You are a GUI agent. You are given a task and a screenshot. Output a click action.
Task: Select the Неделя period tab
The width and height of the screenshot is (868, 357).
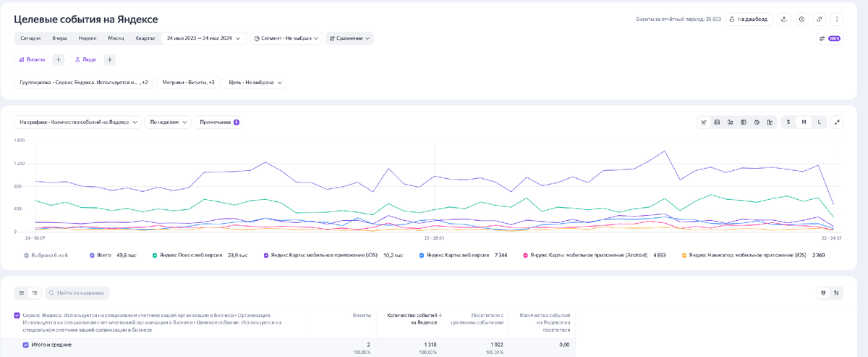[x=88, y=38]
